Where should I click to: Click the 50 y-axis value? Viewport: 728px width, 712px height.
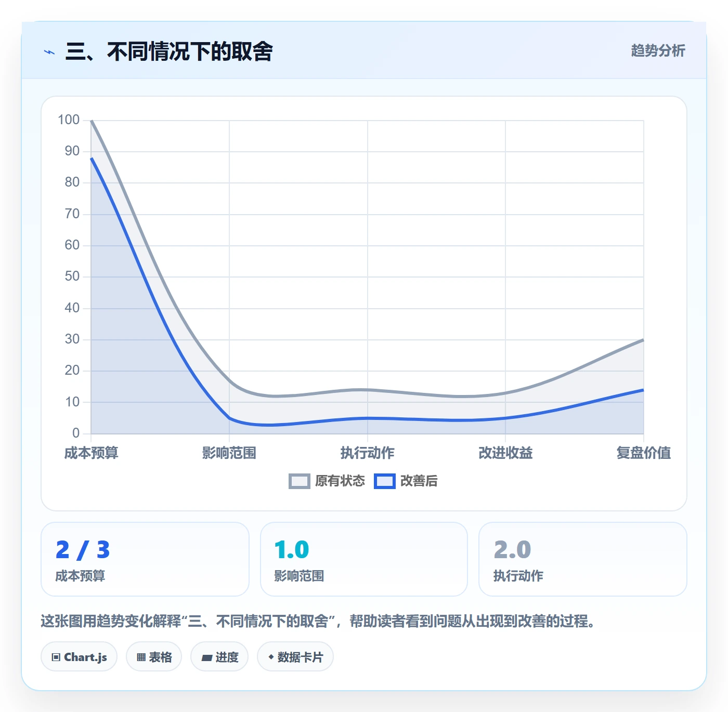[x=72, y=276]
